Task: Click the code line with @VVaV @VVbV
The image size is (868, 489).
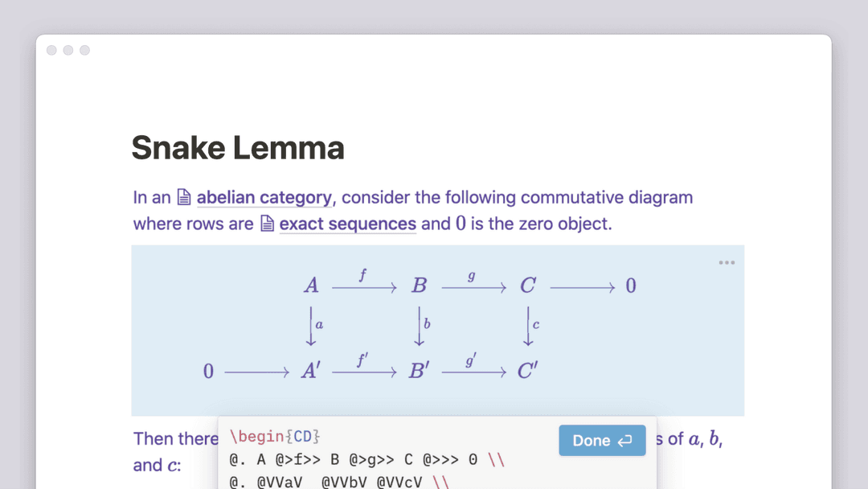Action: [x=339, y=481]
